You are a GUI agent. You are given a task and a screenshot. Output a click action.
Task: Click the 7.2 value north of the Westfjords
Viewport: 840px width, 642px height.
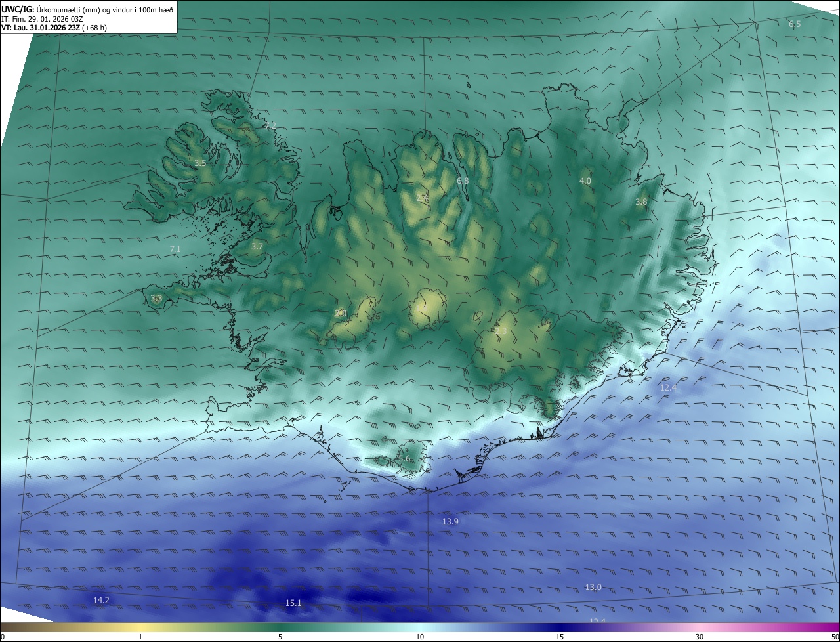point(270,125)
